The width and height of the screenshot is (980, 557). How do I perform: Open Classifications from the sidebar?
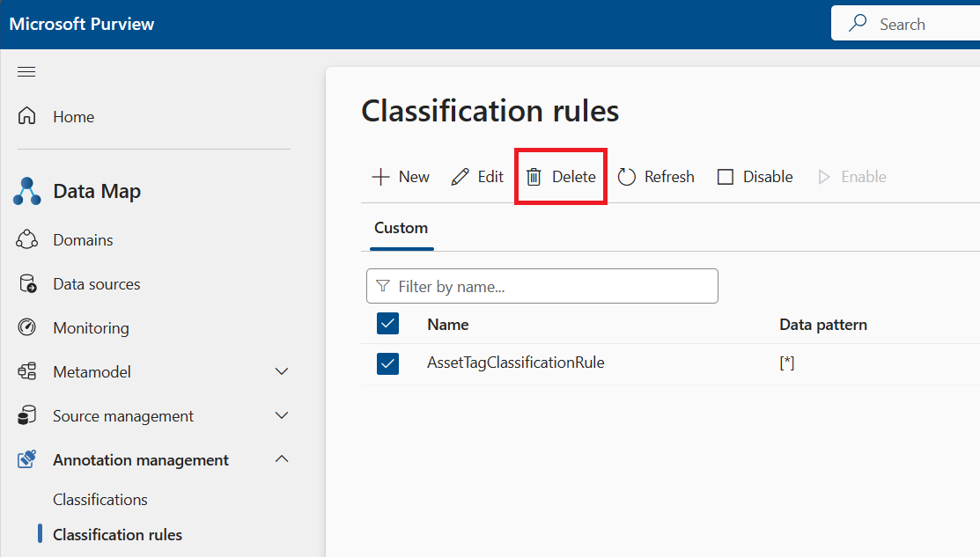coord(99,499)
